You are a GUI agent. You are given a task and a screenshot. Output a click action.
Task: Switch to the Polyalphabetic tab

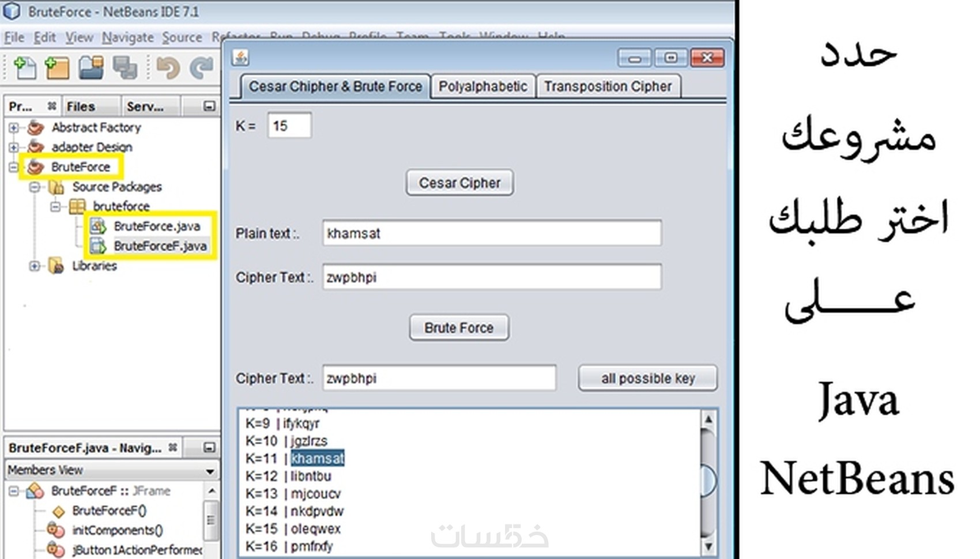(483, 86)
